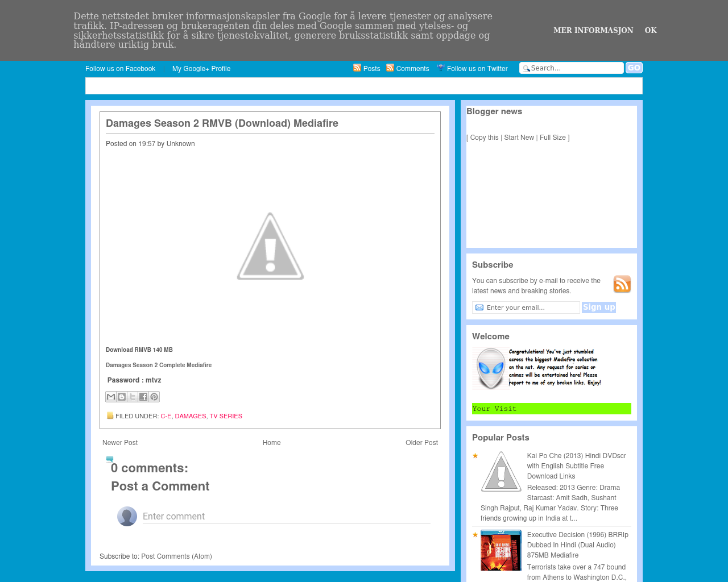Open Executive Decision movie thumbnail
Viewport: 728px width, 582px height.
click(x=501, y=550)
